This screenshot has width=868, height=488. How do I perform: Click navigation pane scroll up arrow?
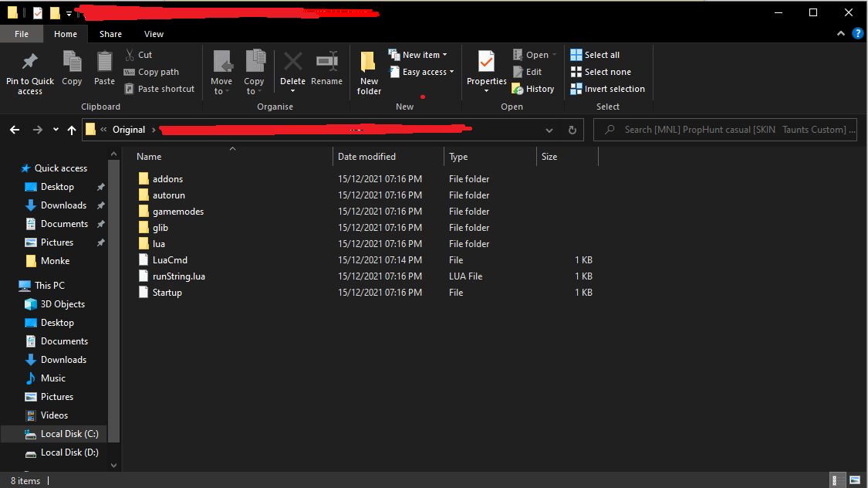pos(113,154)
